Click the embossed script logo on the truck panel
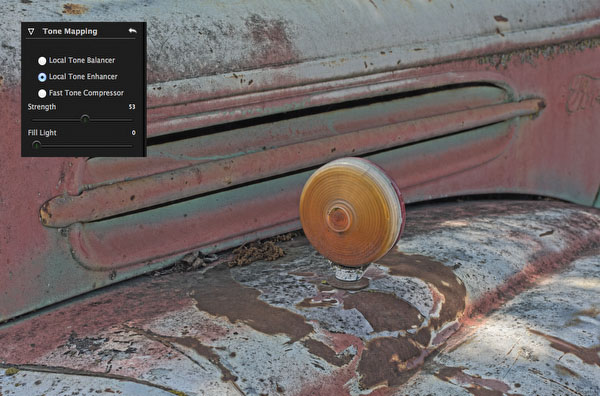This screenshot has height=396, width=600. 583,94
